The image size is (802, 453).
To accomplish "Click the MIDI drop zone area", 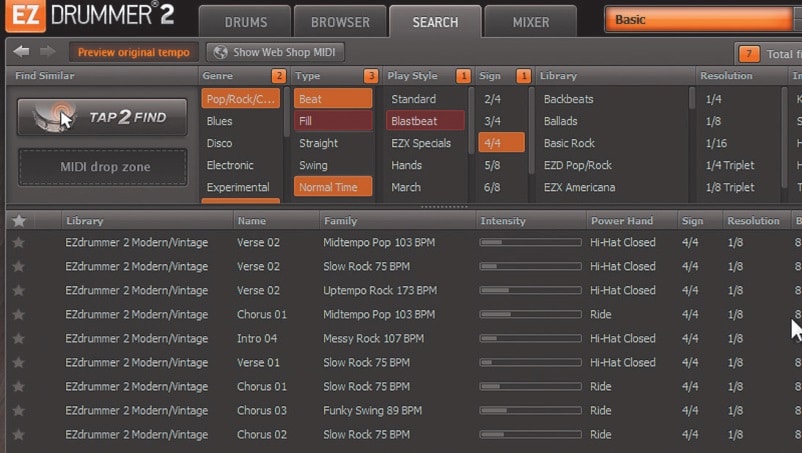I will 103,167.
